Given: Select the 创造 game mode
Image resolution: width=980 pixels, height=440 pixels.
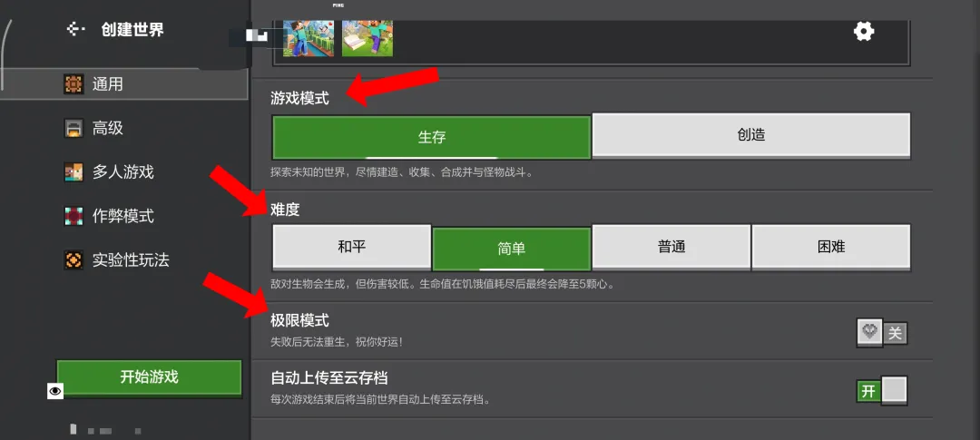Looking at the screenshot, I should point(751,135).
